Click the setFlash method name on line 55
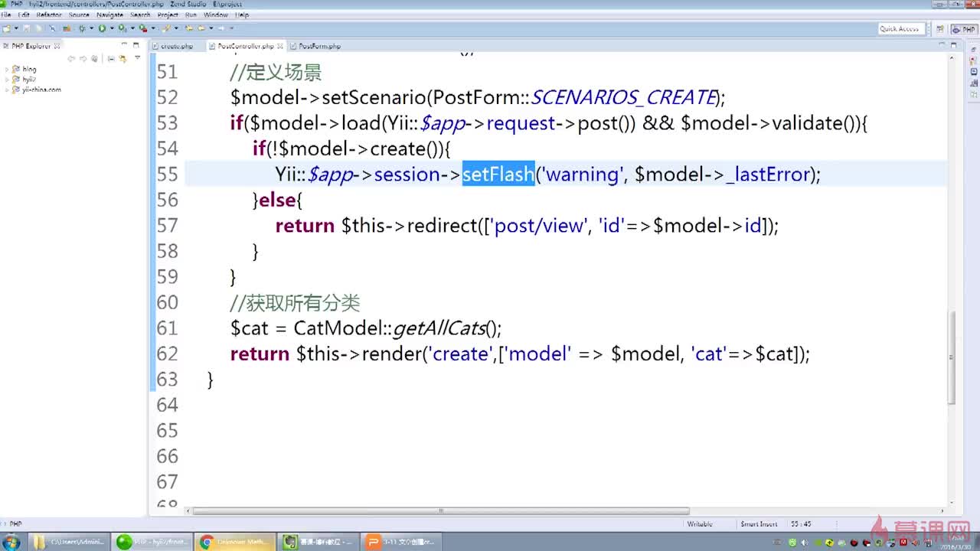Viewport: 980px width, 551px height. [498, 174]
